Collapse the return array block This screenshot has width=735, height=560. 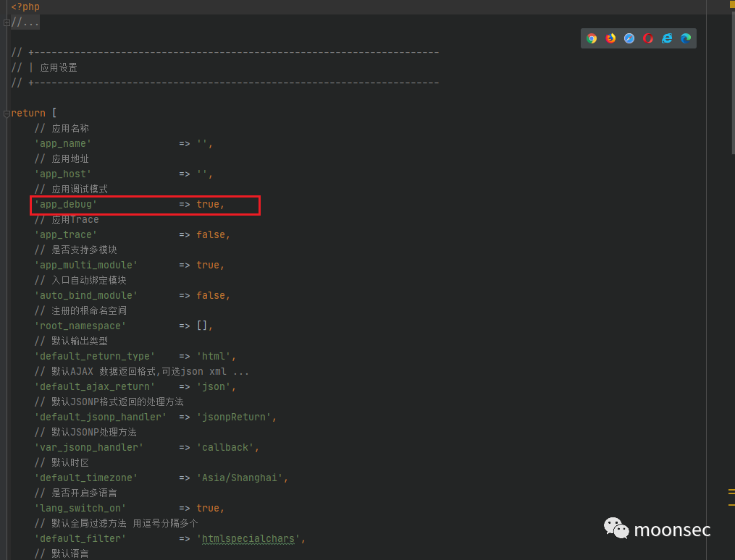tap(7, 114)
